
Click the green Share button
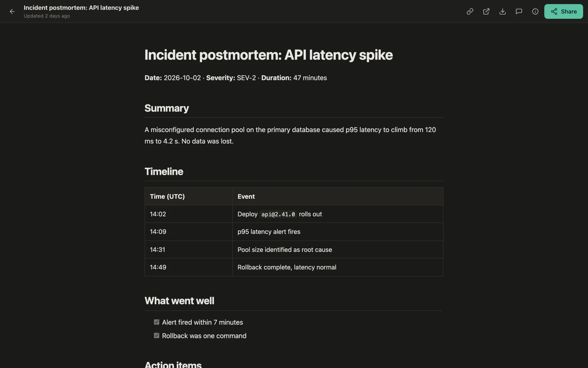coord(563,11)
